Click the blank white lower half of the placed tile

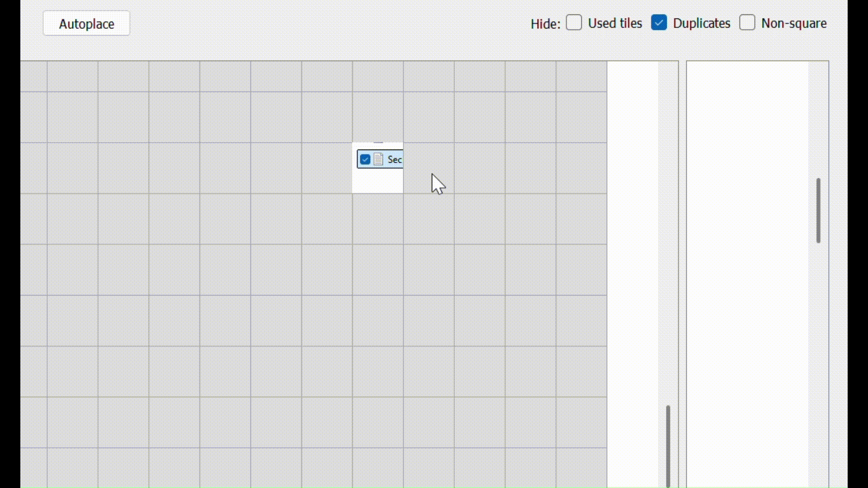tap(377, 182)
